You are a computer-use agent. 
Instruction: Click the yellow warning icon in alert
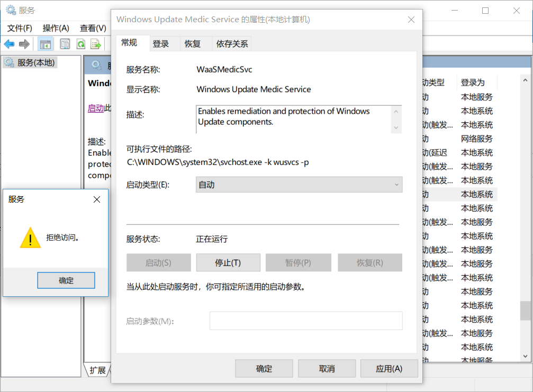tap(30, 238)
